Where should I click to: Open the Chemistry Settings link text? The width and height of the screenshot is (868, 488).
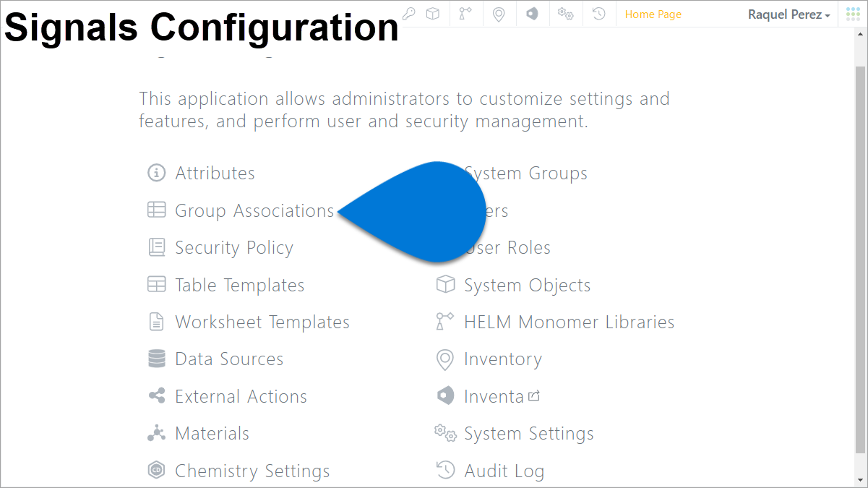pyautogui.click(x=252, y=471)
